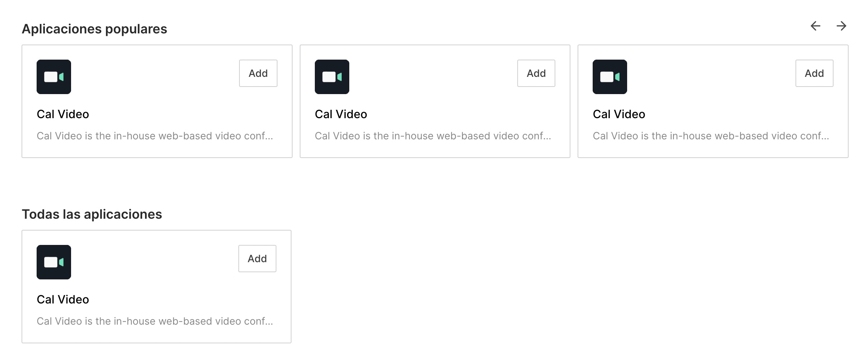Image resolution: width=868 pixels, height=362 pixels.
Task: Click the Cal Video icon under Todas las aplicaciones
Action: point(53,262)
